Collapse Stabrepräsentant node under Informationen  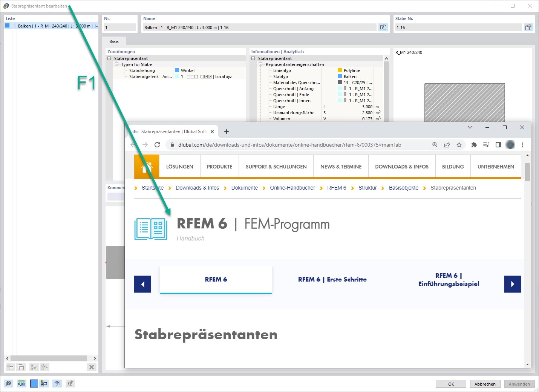(253, 58)
